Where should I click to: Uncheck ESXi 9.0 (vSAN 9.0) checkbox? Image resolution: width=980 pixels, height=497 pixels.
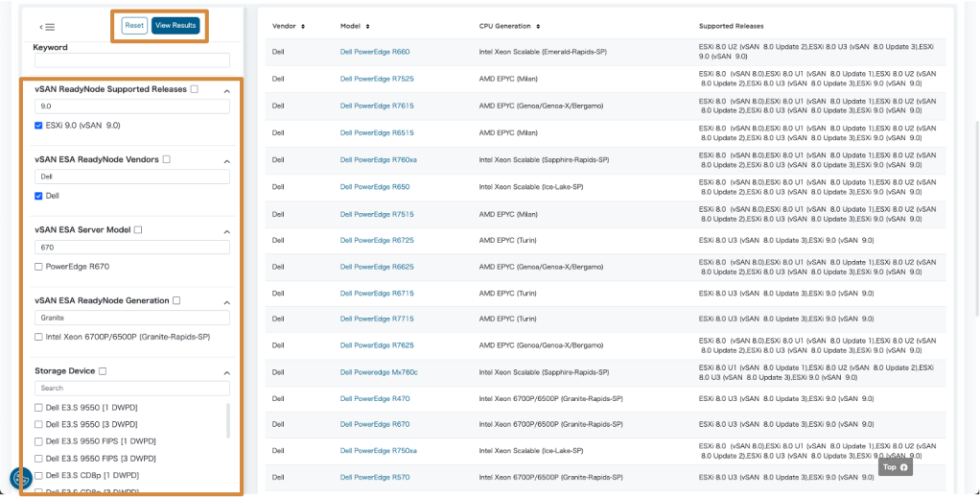point(38,125)
